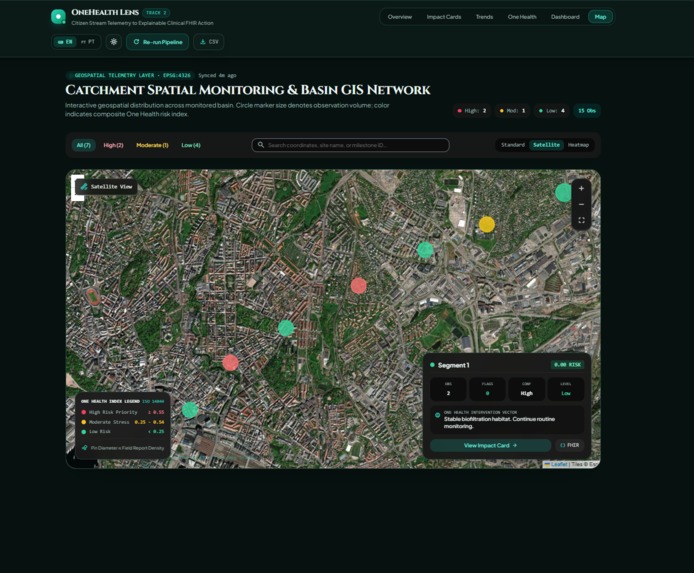
Task: Click the 'Synced 4m ago' status text
Action: point(217,75)
